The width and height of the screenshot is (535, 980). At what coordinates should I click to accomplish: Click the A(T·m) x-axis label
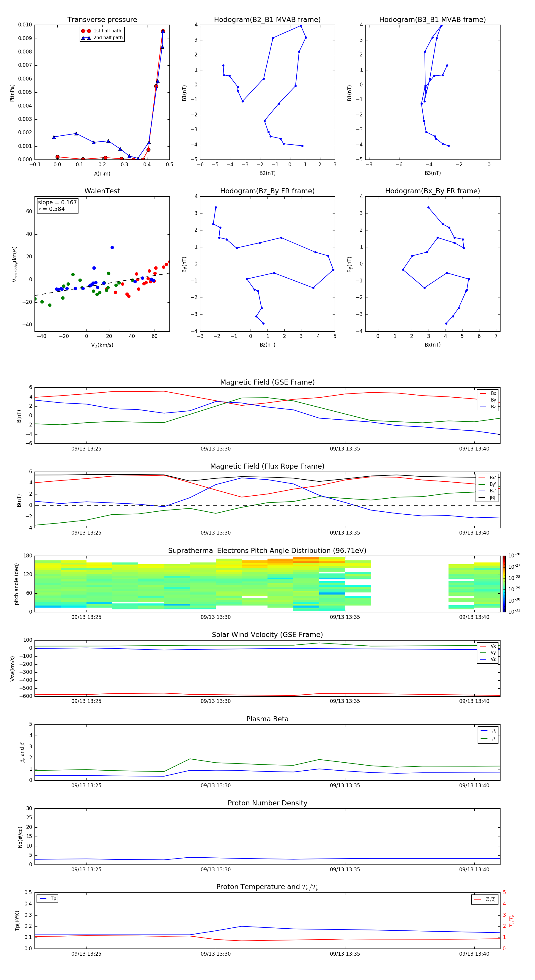coord(102,173)
